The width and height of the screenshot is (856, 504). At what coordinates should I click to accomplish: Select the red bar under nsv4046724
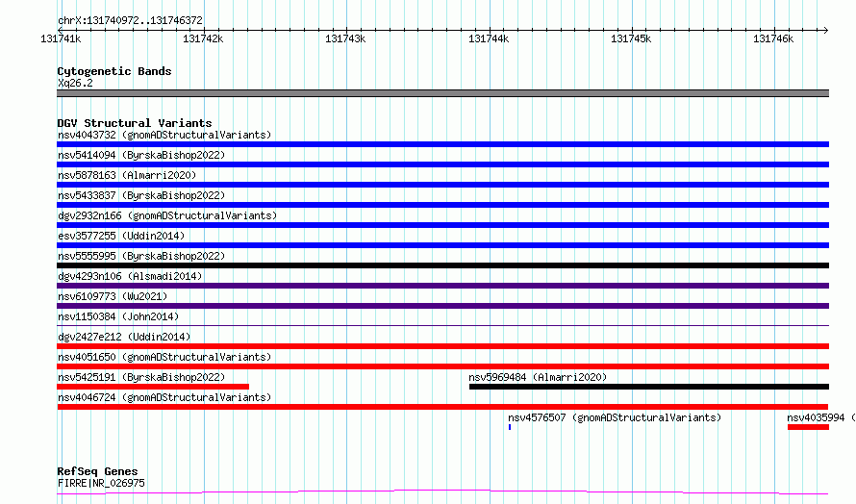(x=442, y=407)
